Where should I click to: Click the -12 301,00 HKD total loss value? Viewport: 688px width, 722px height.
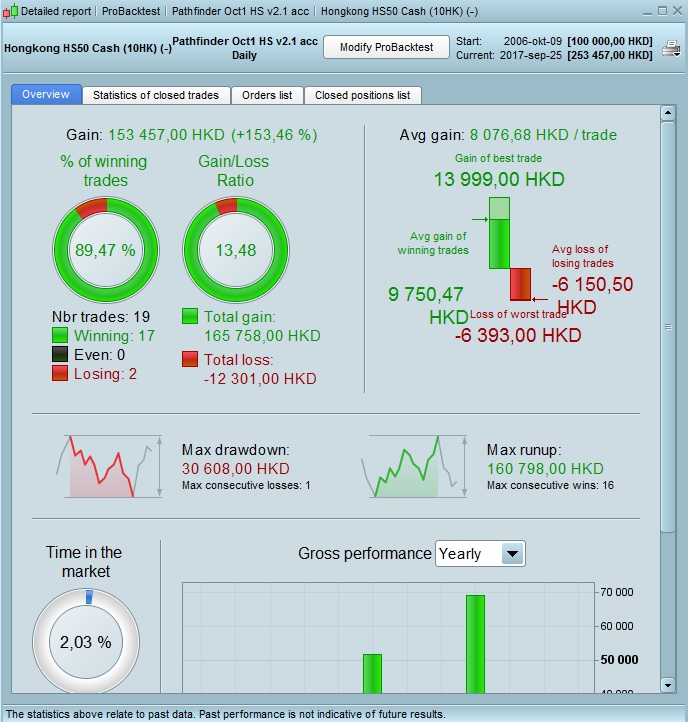[260, 378]
